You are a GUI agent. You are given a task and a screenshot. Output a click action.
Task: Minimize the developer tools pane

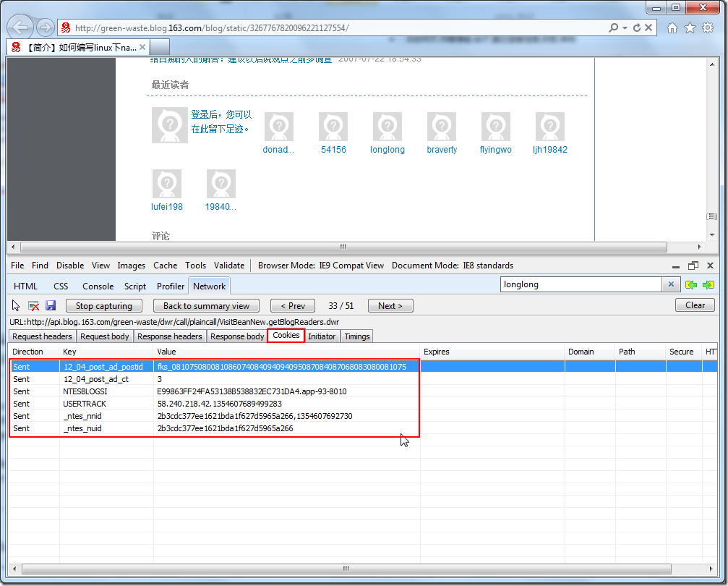pyautogui.click(x=676, y=266)
